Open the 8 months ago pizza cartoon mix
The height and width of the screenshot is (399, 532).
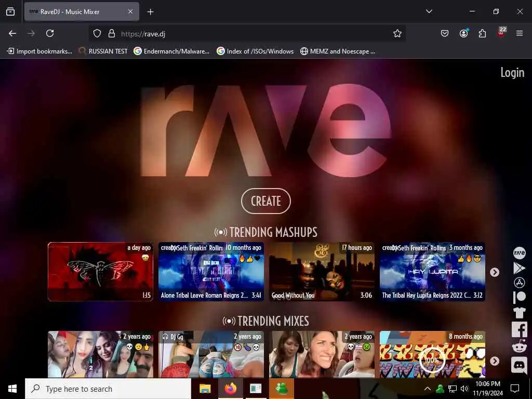point(432,354)
